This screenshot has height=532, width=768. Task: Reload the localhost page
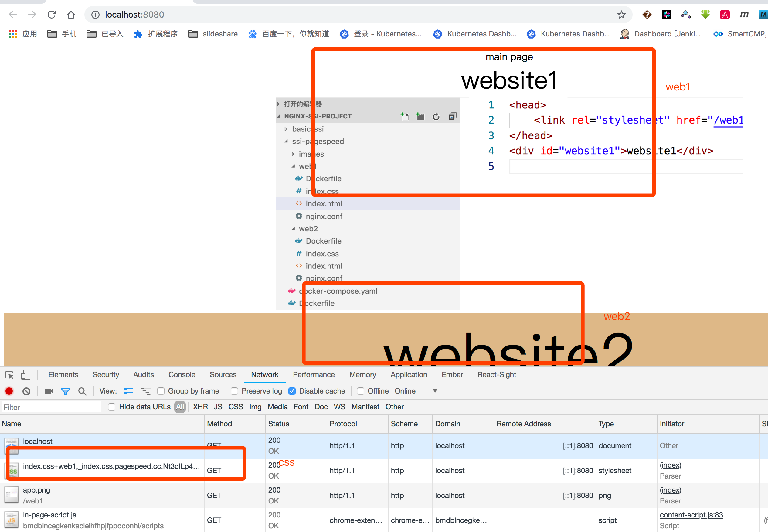(x=52, y=14)
